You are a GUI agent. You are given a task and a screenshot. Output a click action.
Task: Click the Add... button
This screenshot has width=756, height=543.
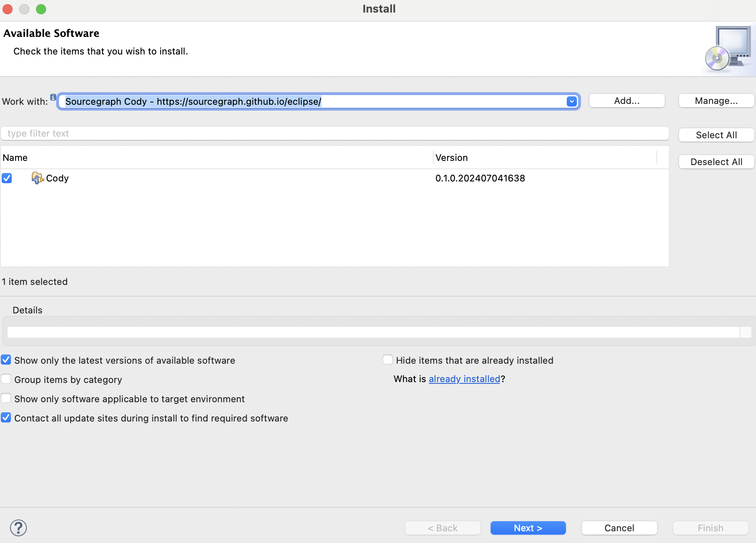[x=627, y=101]
